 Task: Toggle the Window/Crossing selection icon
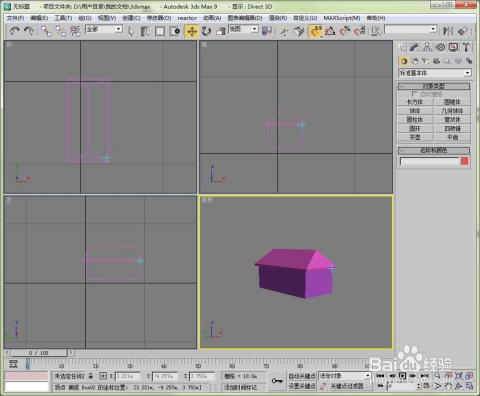coord(175,31)
